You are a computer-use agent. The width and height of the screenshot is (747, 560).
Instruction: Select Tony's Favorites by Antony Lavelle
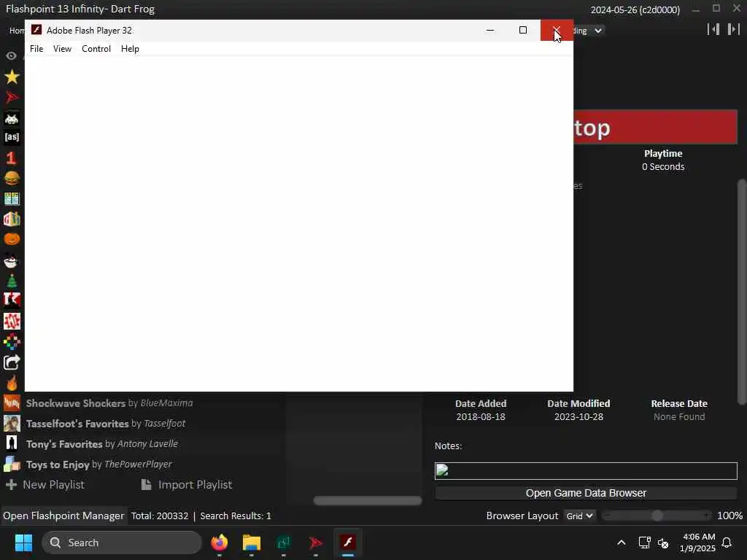102,444
